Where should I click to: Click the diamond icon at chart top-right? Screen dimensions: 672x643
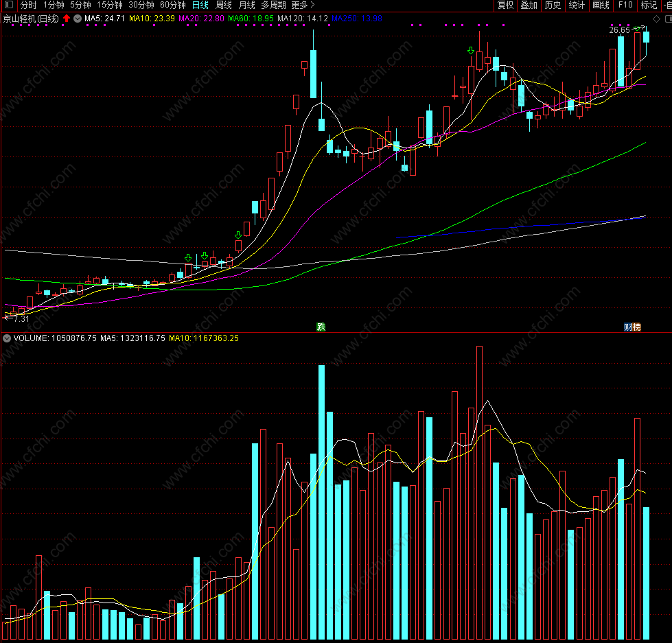point(656,19)
